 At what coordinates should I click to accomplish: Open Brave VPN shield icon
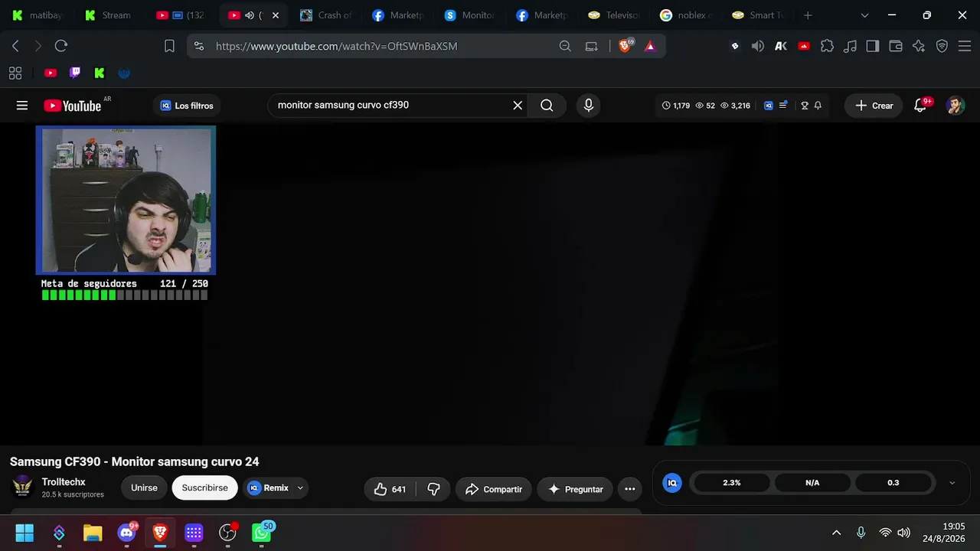(942, 46)
